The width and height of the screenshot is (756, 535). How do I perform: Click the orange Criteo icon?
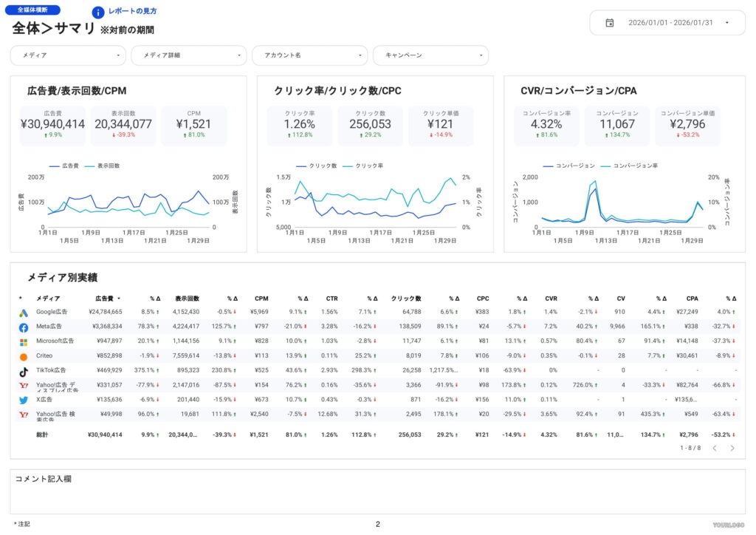pos(24,356)
